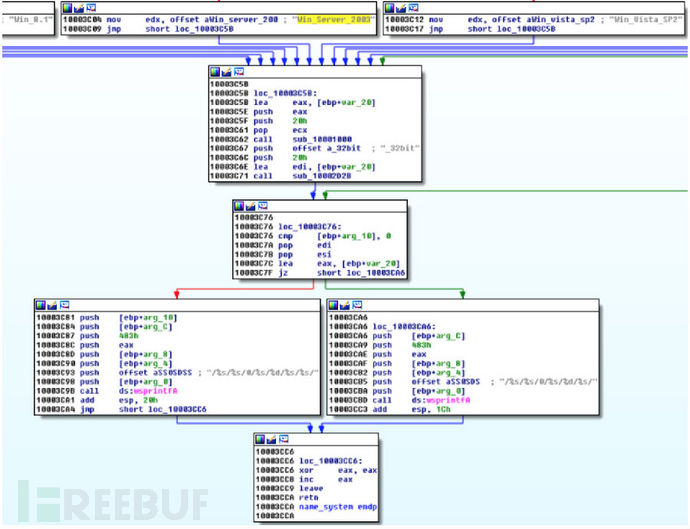Viewport: 690px width, 529px height.
Task: Click edit icon on loc_10003CC6 node header
Action: 273,438
